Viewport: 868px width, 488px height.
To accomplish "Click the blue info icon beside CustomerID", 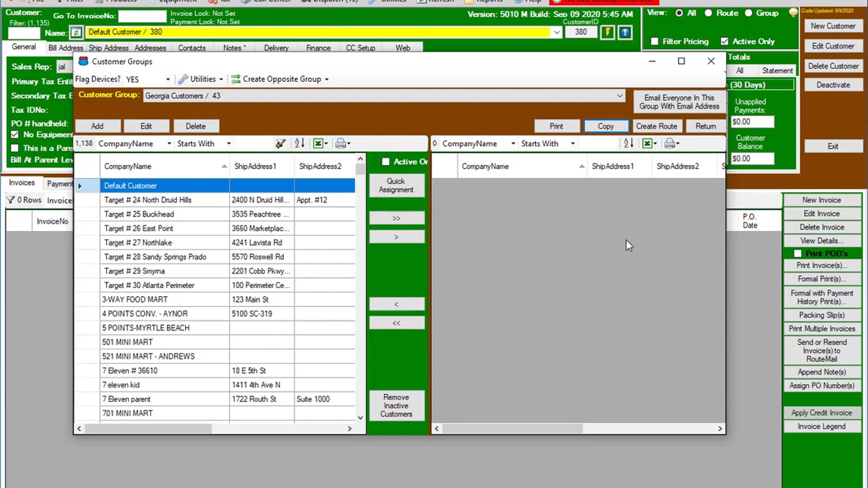I will tap(625, 33).
